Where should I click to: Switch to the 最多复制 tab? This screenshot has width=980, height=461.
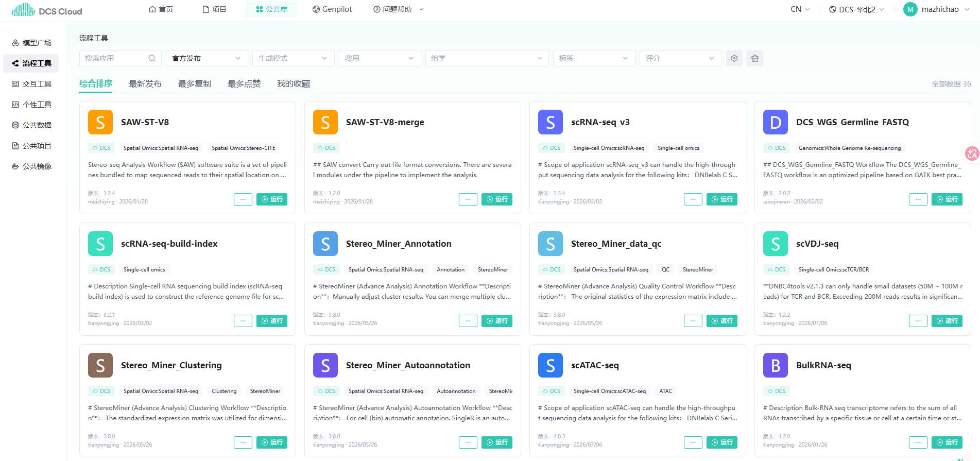[x=195, y=84]
